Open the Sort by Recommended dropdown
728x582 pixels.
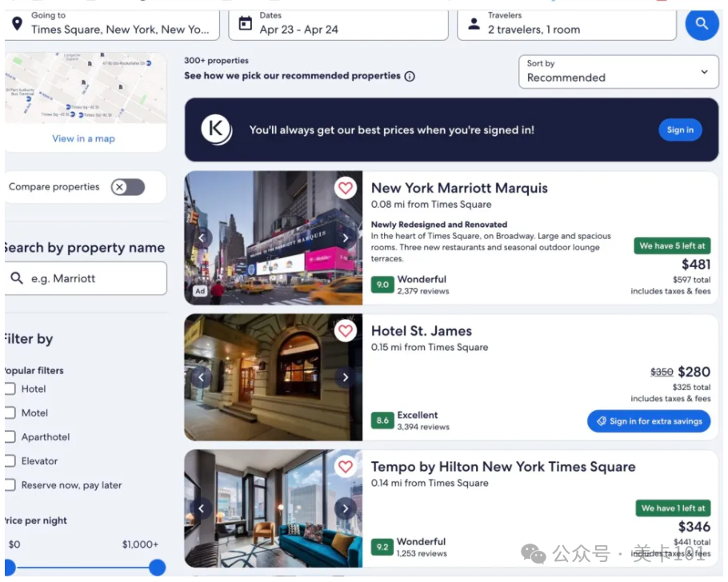coord(618,71)
